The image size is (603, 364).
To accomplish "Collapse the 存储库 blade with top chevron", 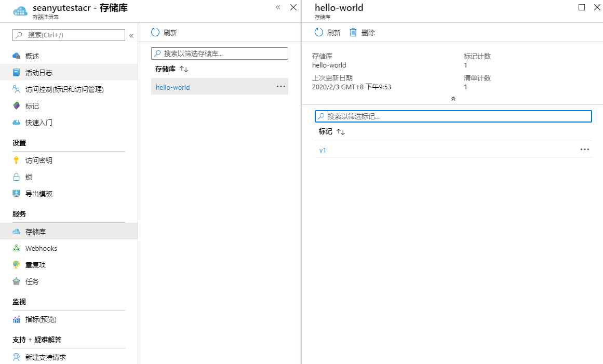I will 278,7.
